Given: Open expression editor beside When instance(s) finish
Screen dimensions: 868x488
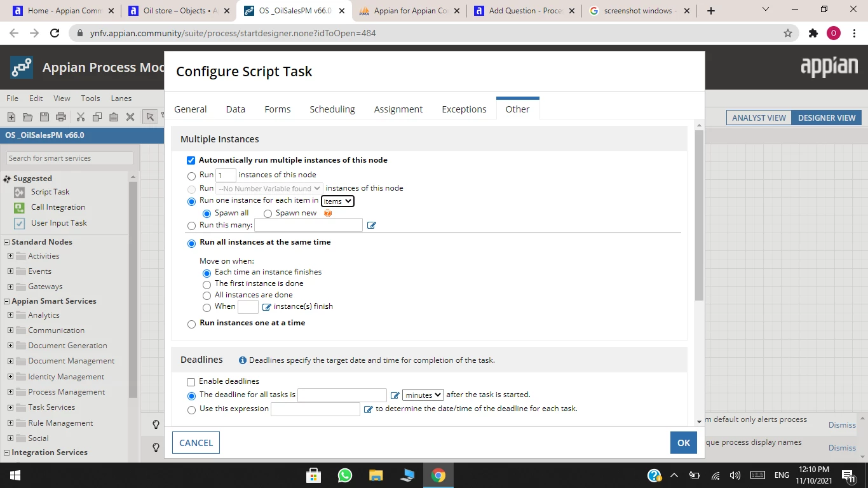Looking at the screenshot, I should pyautogui.click(x=267, y=307).
